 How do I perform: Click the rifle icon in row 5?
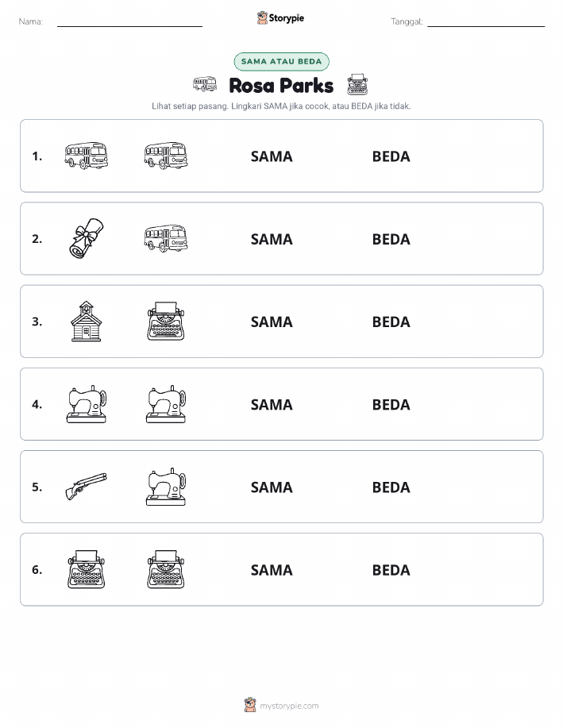(x=86, y=486)
